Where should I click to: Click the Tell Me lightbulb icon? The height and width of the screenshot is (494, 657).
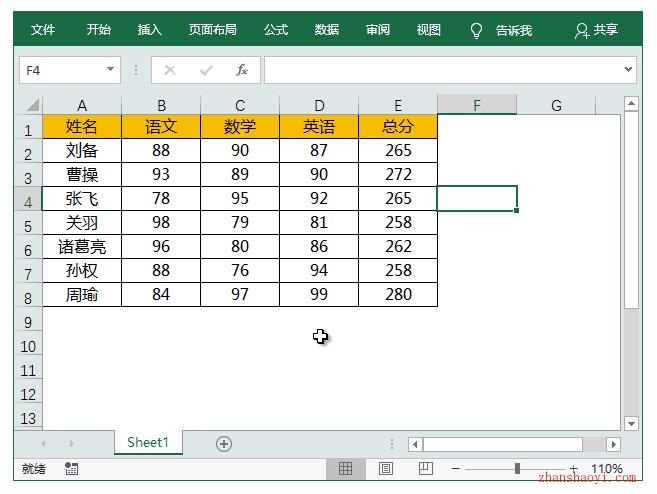click(476, 30)
